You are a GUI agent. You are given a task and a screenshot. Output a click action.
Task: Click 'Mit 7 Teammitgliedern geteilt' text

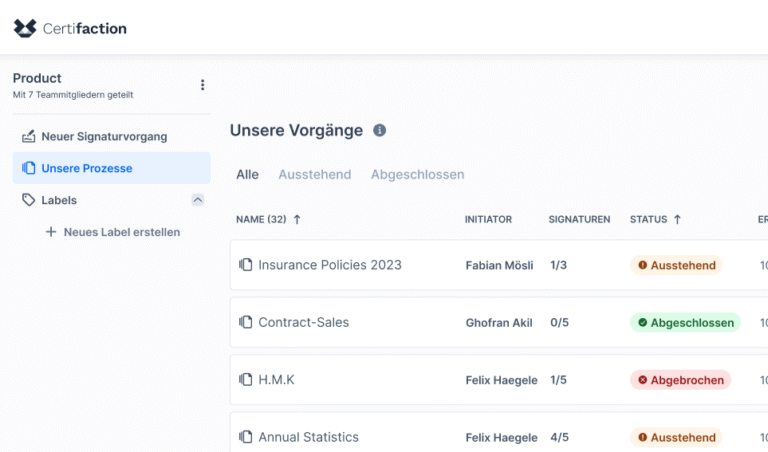pyautogui.click(x=73, y=95)
